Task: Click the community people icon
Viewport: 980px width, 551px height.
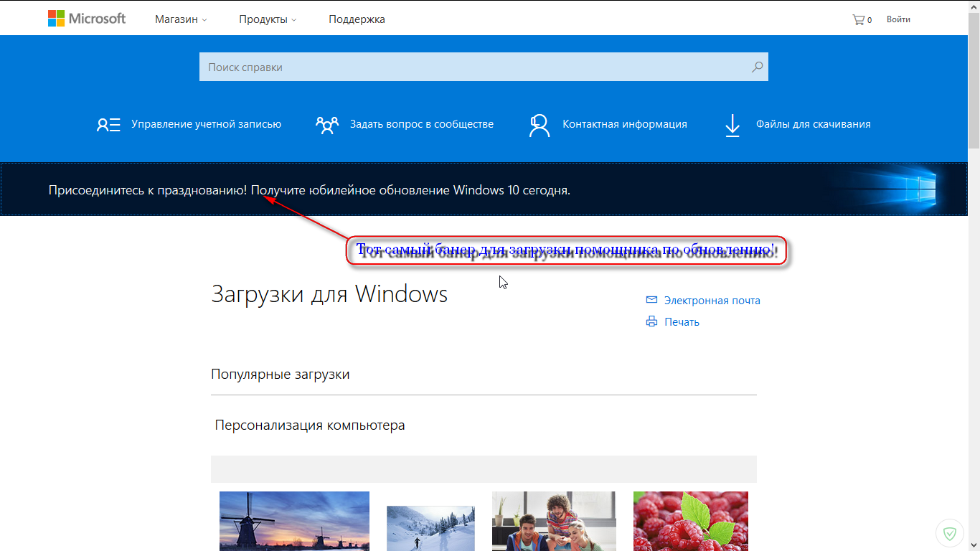Action: click(327, 125)
